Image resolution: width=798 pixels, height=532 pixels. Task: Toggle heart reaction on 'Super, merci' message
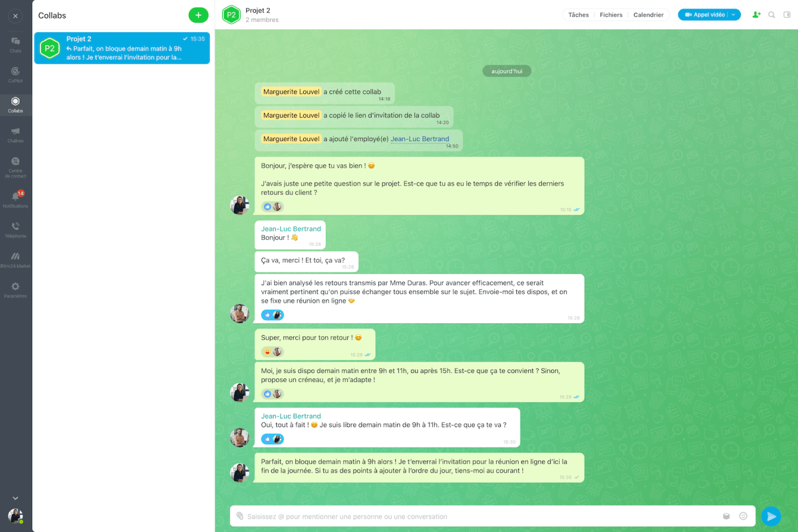pyautogui.click(x=267, y=352)
